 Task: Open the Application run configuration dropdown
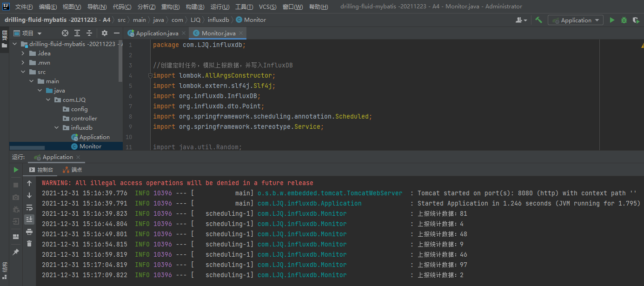[x=575, y=20]
